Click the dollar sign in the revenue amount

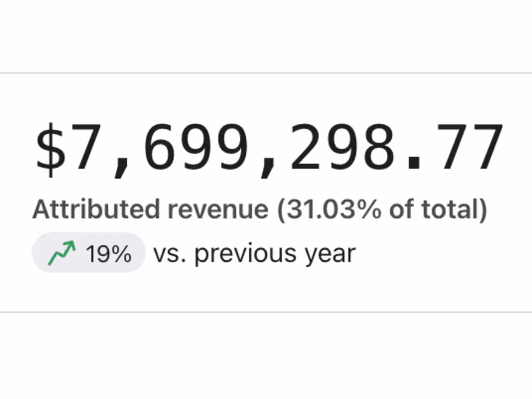(x=50, y=149)
